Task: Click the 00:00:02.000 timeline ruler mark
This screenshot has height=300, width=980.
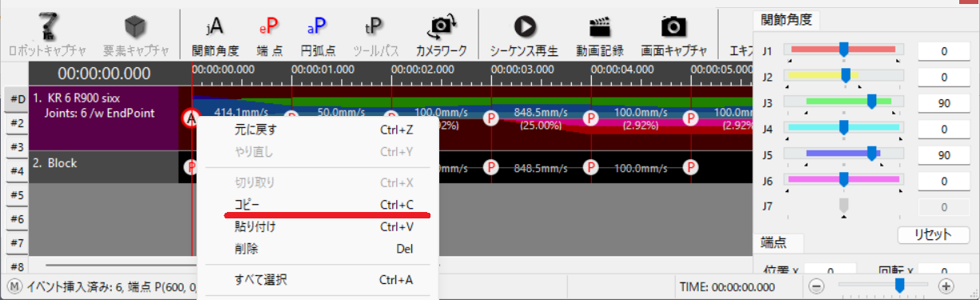Action: pyautogui.click(x=422, y=70)
